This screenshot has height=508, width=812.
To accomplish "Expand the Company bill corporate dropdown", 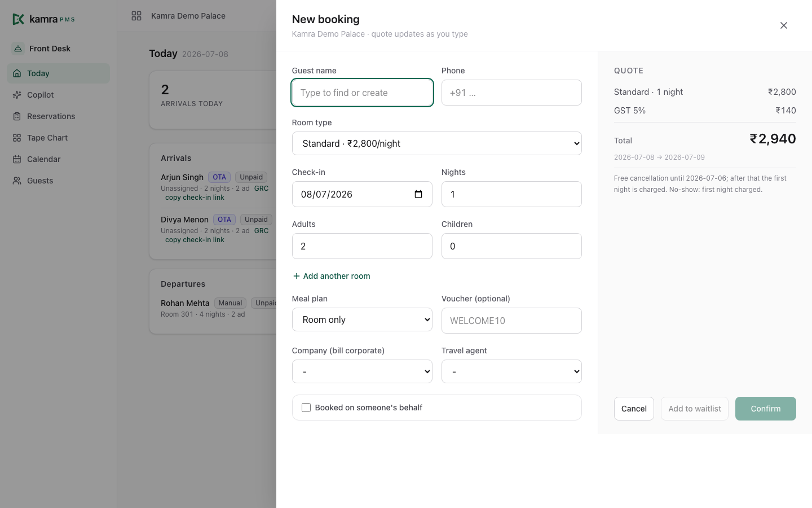I will click(x=362, y=371).
